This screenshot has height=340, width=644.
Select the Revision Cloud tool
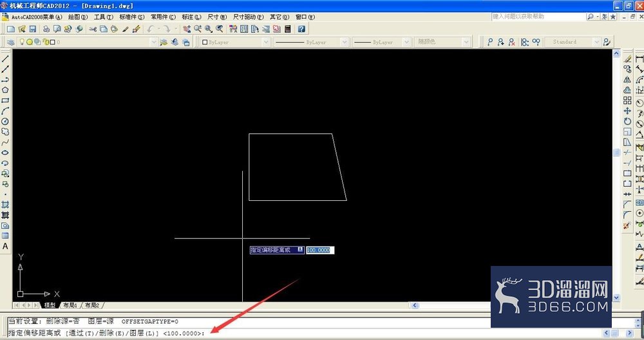pyautogui.click(x=5, y=131)
